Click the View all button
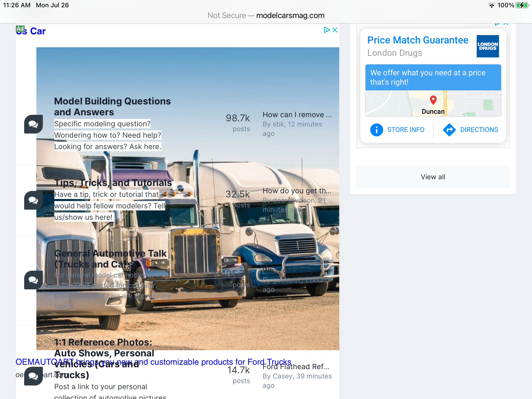 433,177
